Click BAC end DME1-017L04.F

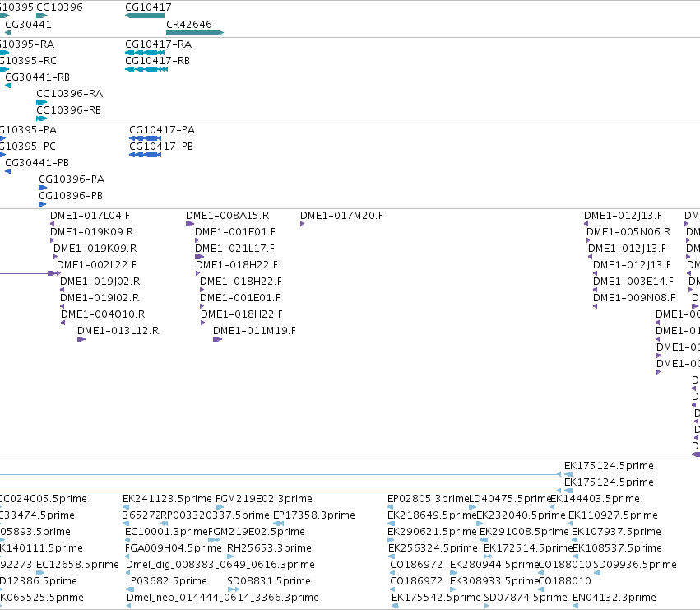90,216
